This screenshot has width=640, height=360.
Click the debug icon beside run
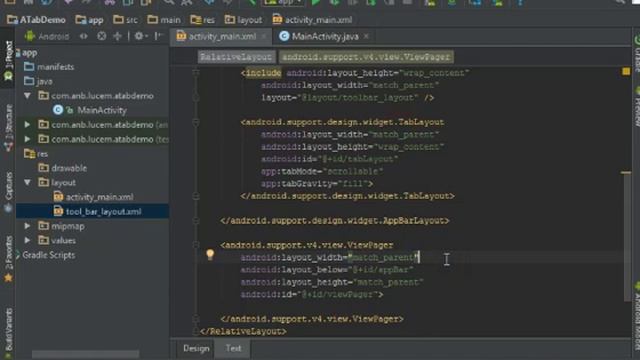(334, 2)
